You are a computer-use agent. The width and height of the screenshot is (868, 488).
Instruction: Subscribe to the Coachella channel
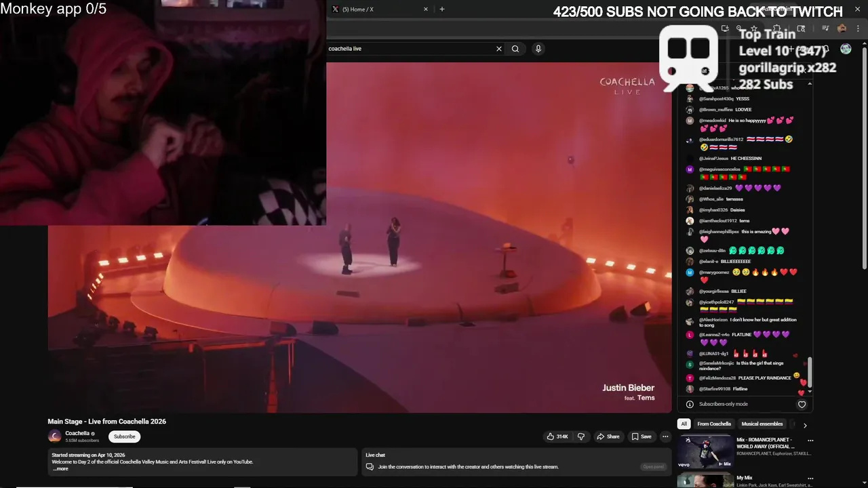[124, 436]
